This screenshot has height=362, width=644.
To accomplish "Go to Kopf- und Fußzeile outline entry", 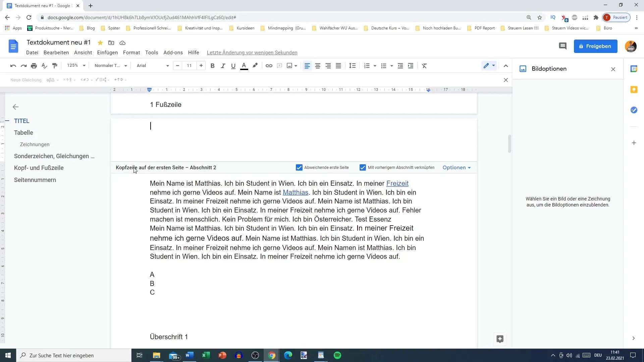I will click(x=39, y=168).
